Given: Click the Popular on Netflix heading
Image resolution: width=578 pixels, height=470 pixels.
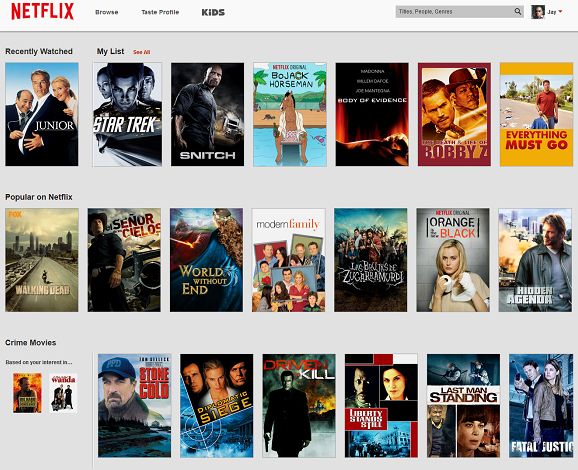Looking at the screenshot, I should tap(39, 197).
